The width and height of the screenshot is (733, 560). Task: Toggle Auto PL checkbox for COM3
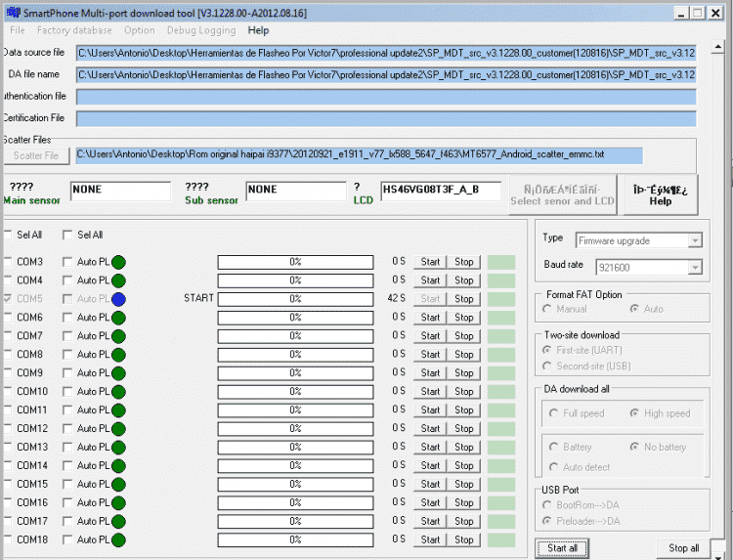coord(67,262)
